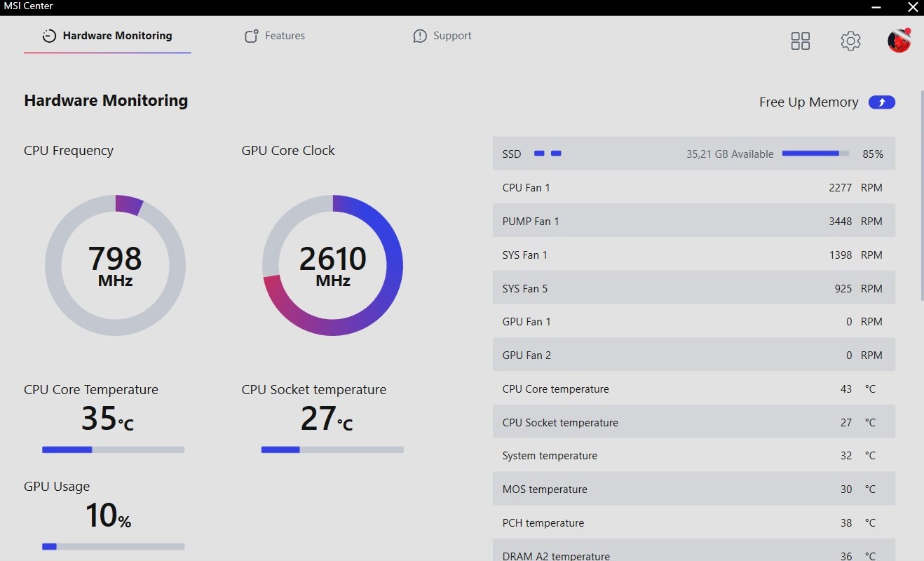Click the CPU Frequency gauge showing 798 MHz
The height and width of the screenshot is (561, 924).
[x=115, y=265]
